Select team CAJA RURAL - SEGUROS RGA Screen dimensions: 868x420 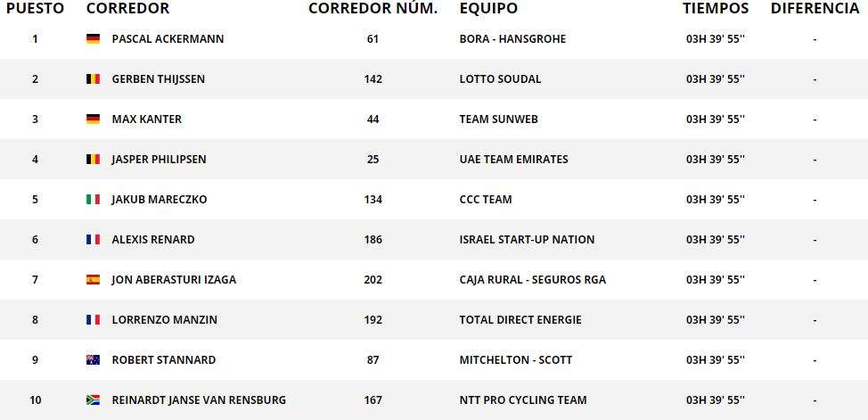[x=533, y=280]
